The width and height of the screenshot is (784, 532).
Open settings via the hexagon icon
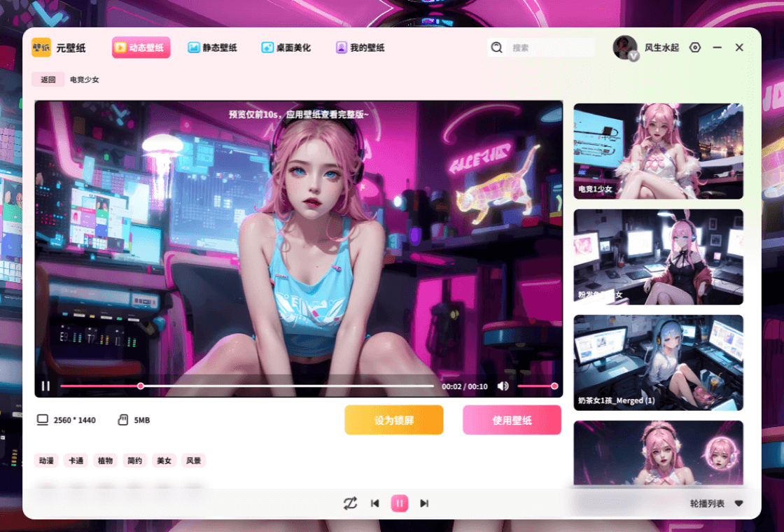pos(694,48)
